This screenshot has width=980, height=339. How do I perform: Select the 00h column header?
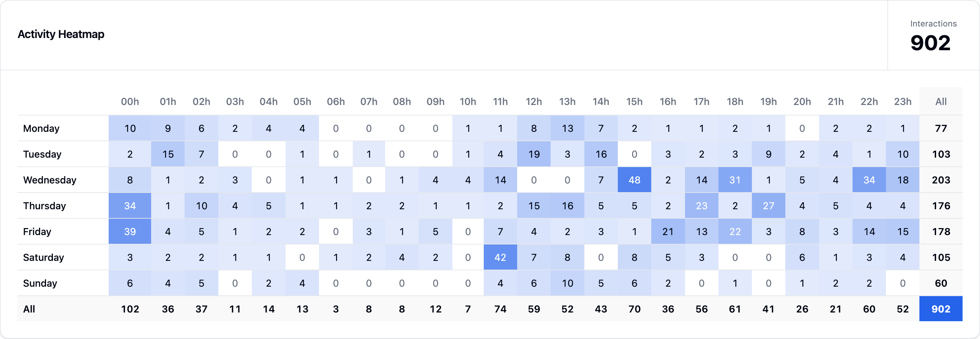click(x=130, y=102)
